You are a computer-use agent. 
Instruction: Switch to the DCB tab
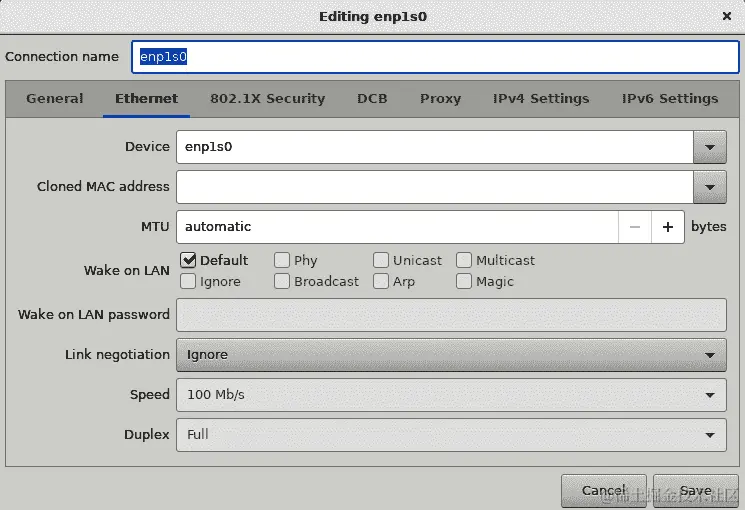tap(372, 98)
